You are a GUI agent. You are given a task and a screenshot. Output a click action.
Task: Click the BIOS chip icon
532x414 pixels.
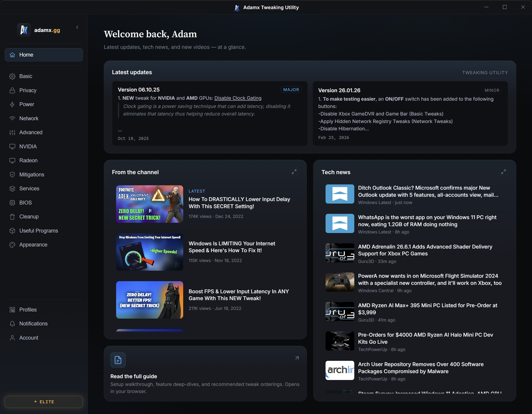pyautogui.click(x=12, y=203)
